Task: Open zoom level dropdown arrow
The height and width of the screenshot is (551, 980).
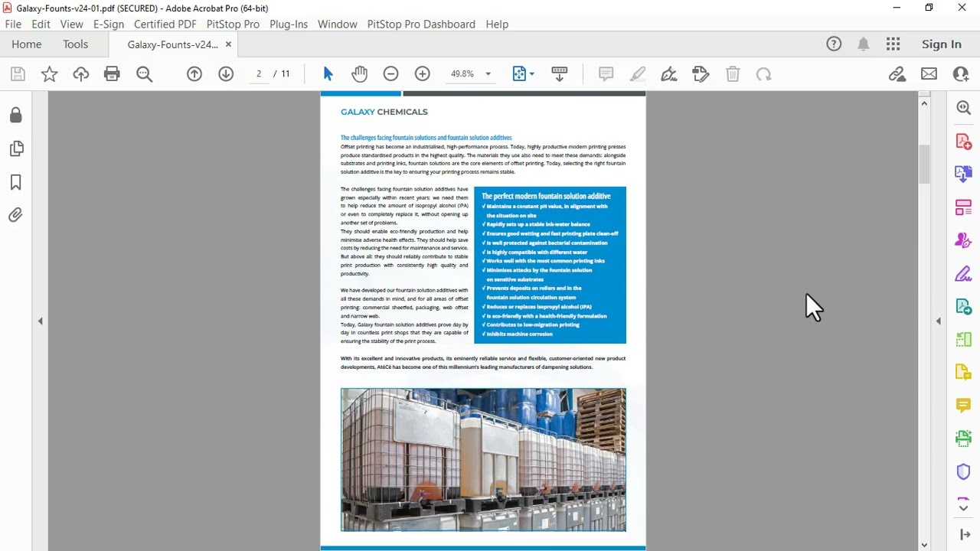Action: (x=488, y=74)
